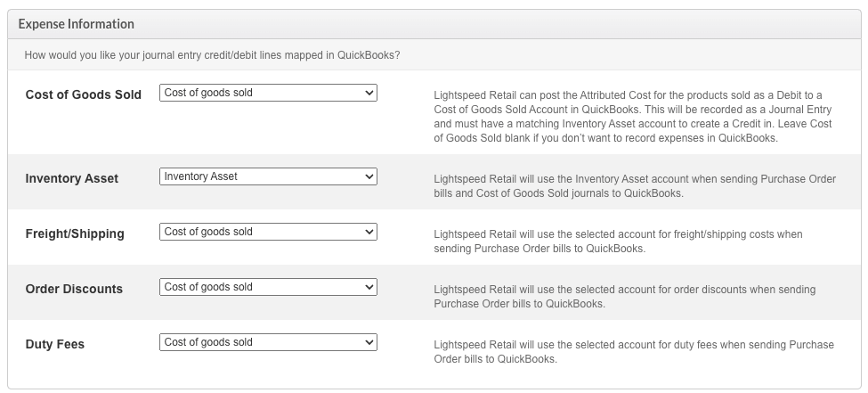Expand the Freight/Shipping account selector
The image size is (868, 393).
tap(267, 232)
